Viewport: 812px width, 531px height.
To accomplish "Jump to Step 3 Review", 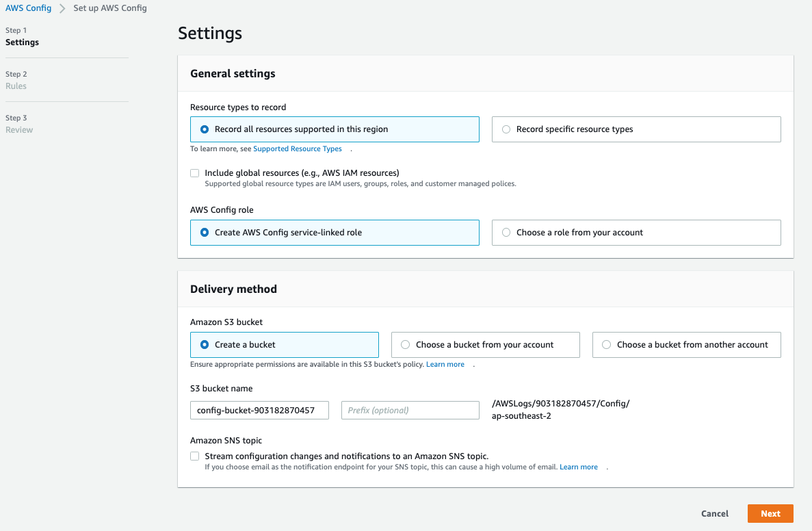I will (x=19, y=130).
